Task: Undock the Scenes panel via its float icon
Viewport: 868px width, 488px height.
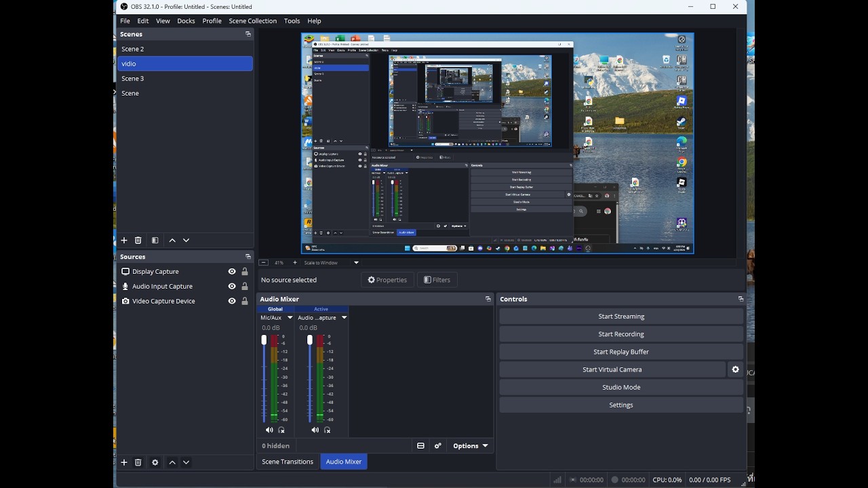Action: (x=248, y=34)
